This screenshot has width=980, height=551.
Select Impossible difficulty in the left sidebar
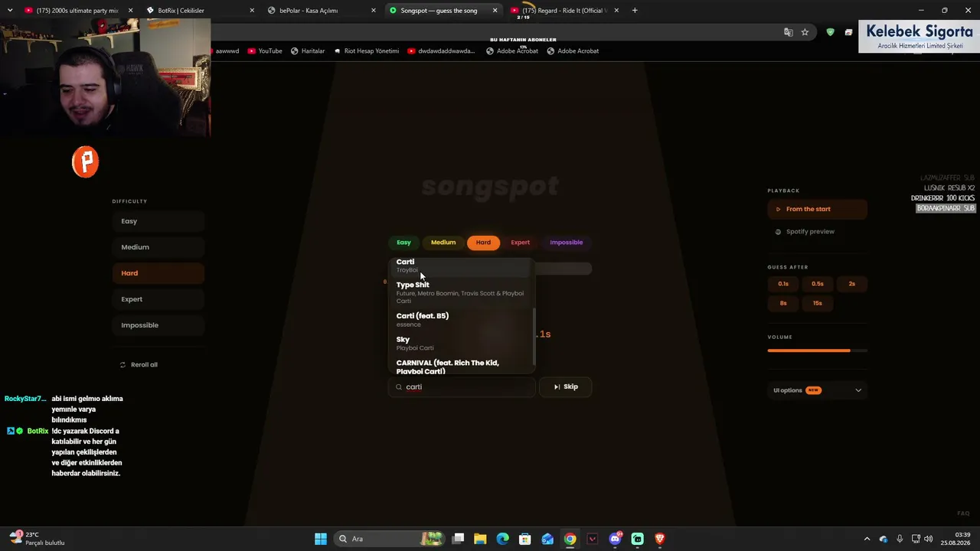point(158,325)
